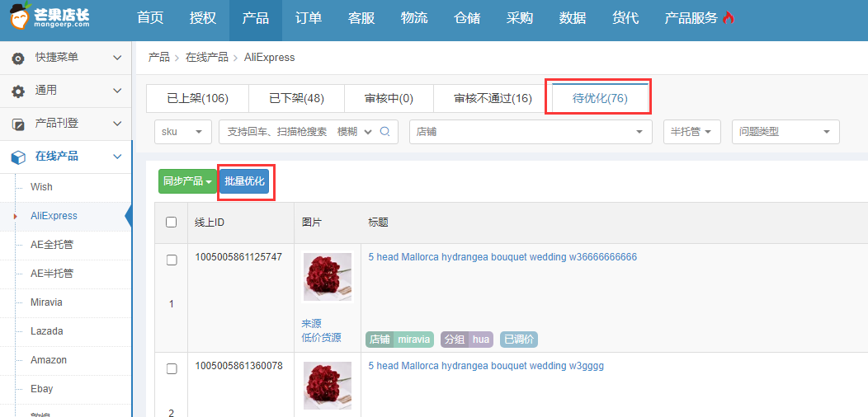Expand the 通用 sidebar section
This screenshot has height=417, width=868.
click(117, 91)
